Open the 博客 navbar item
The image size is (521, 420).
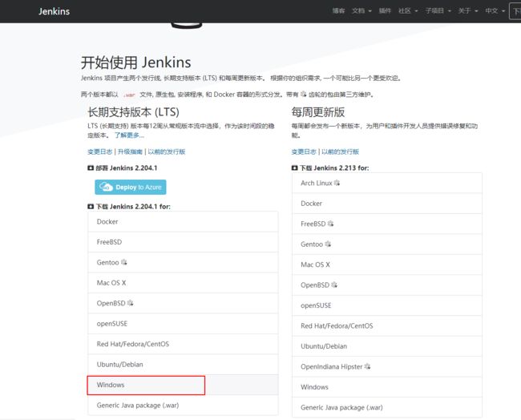click(x=338, y=11)
